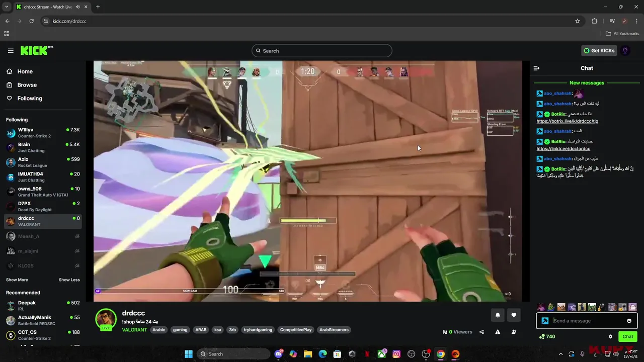Open the emoji picker in chat box
Viewport: 644px width, 362px height.
[x=629, y=321]
